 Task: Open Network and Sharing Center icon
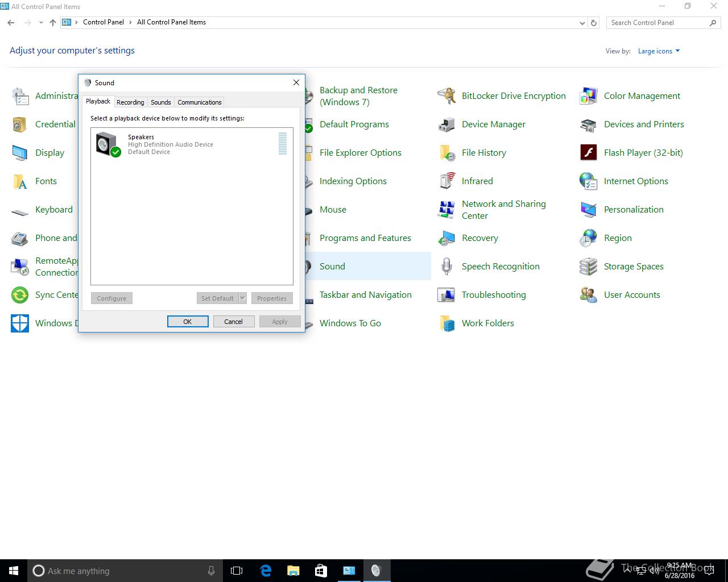(x=446, y=210)
